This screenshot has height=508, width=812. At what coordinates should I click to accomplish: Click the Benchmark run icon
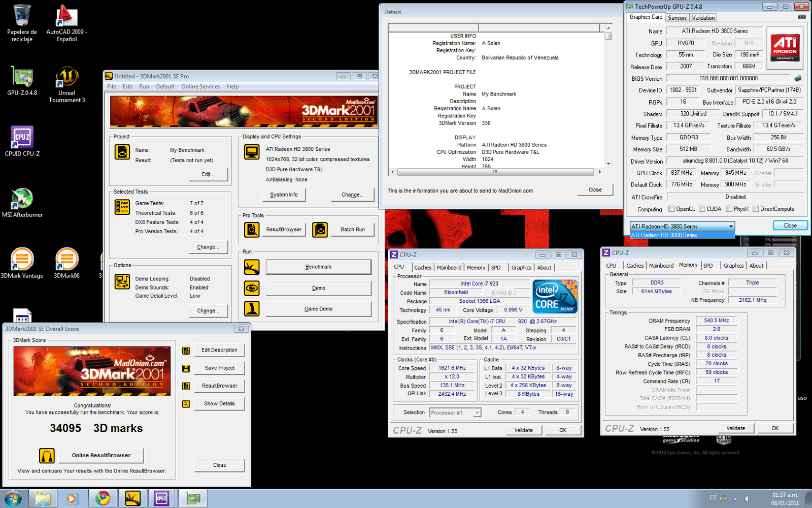[252, 267]
